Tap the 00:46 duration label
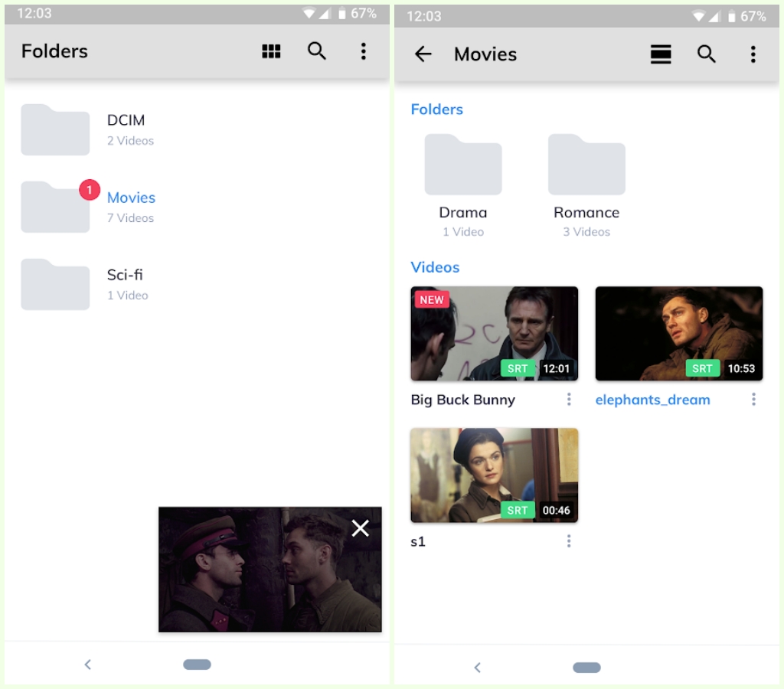The height and width of the screenshot is (689, 784). 556,510
